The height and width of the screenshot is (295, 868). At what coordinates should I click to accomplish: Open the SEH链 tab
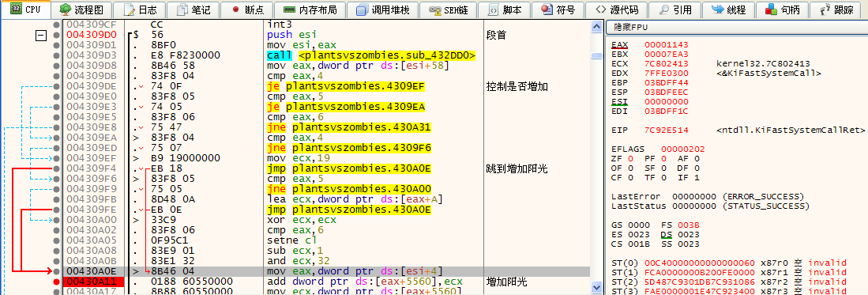(x=447, y=9)
